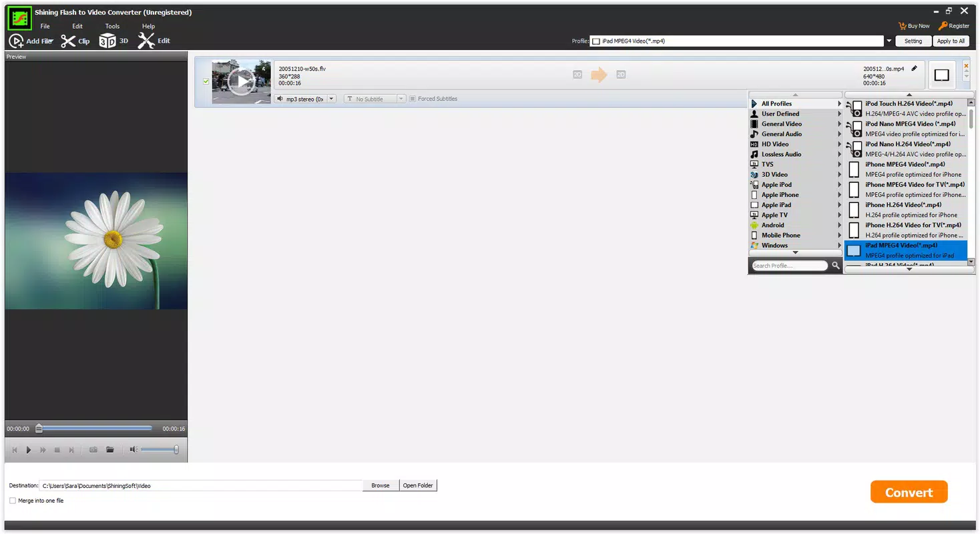Viewport: 980px width, 534px height.
Task: Click the Setting button
Action: point(913,41)
